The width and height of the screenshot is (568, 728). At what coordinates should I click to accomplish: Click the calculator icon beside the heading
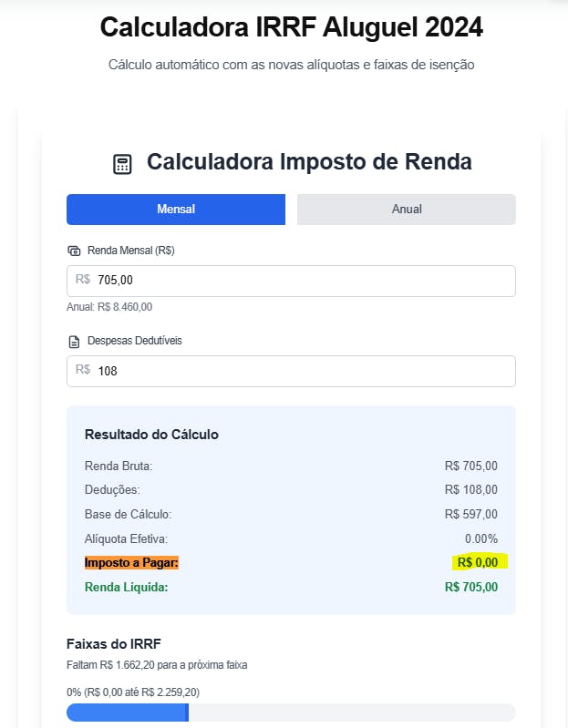point(122,164)
